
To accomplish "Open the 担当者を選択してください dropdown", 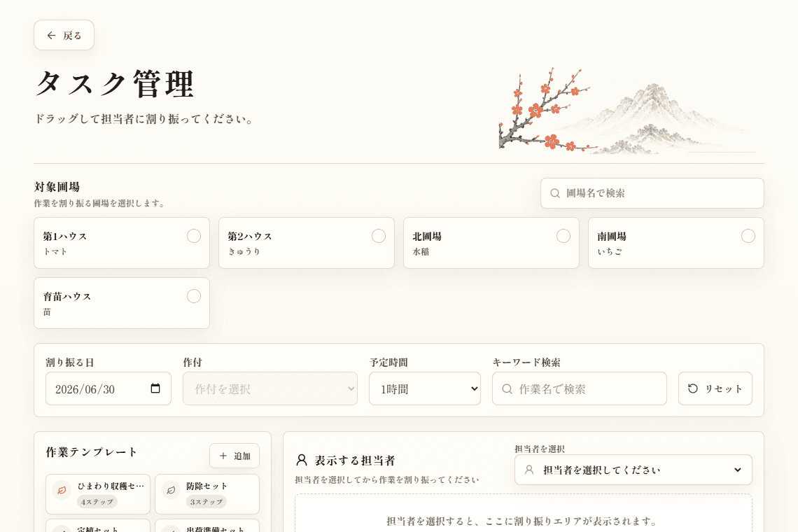I will coord(633,470).
